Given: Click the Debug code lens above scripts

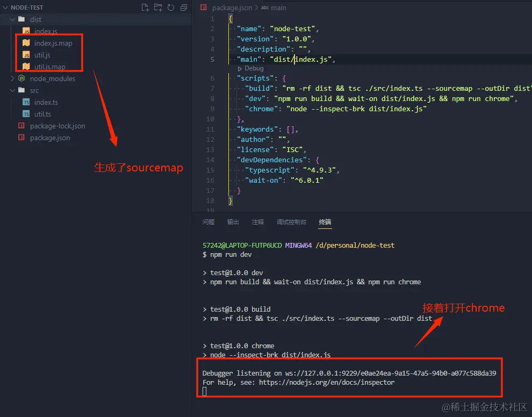Looking at the screenshot, I should click(x=254, y=68).
